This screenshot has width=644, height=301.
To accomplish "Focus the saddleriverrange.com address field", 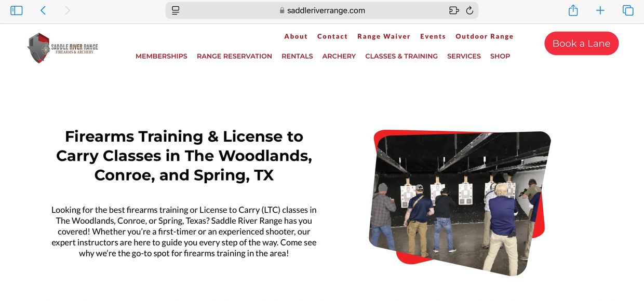I will click(x=322, y=10).
